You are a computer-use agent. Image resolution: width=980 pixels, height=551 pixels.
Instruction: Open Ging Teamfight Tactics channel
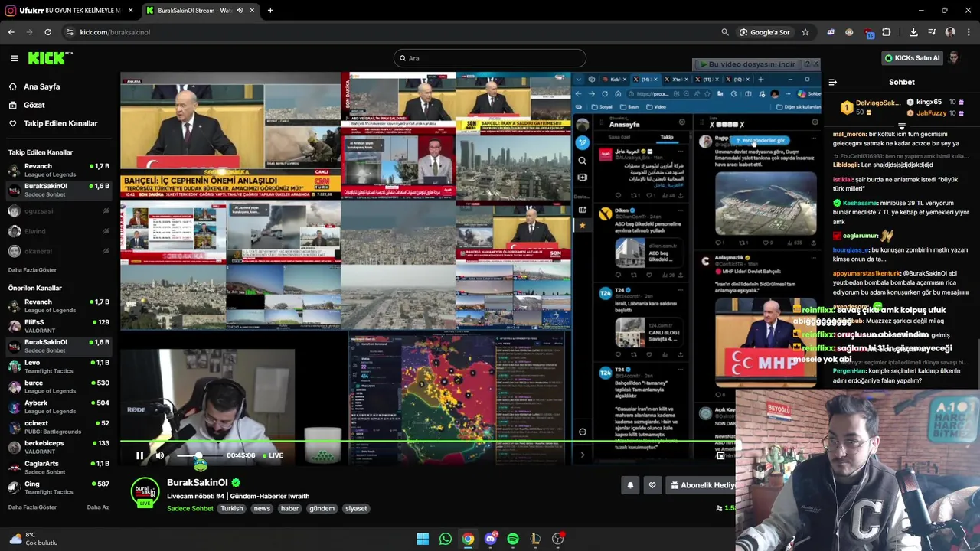click(x=57, y=487)
